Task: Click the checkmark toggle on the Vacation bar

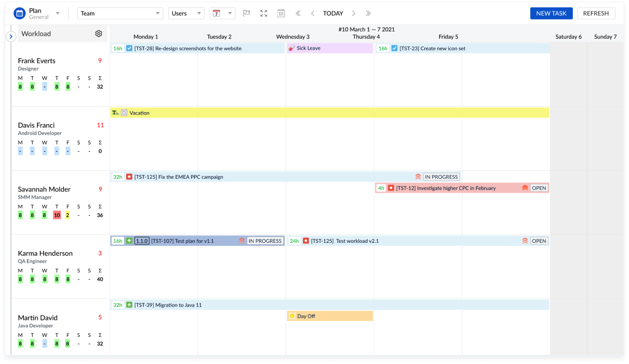Action: coord(123,113)
